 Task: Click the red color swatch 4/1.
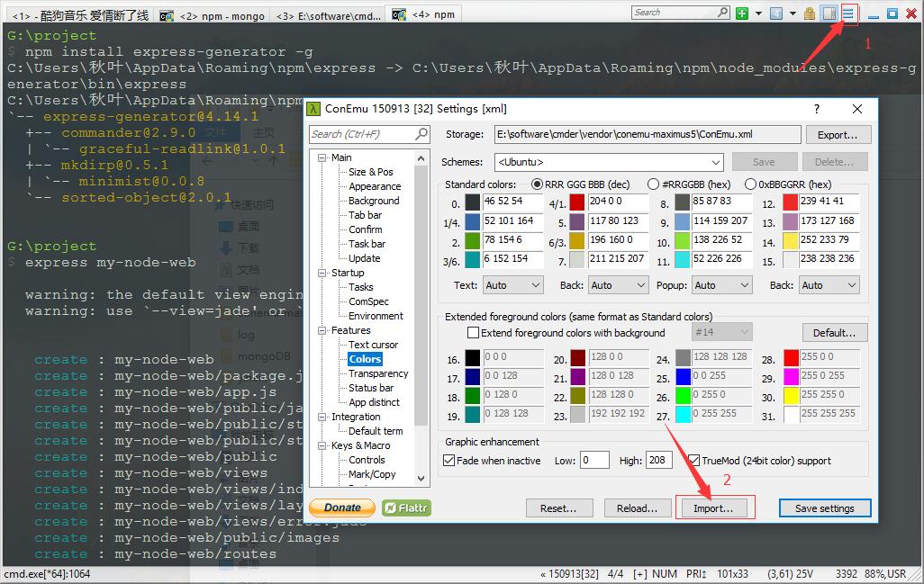coord(577,202)
